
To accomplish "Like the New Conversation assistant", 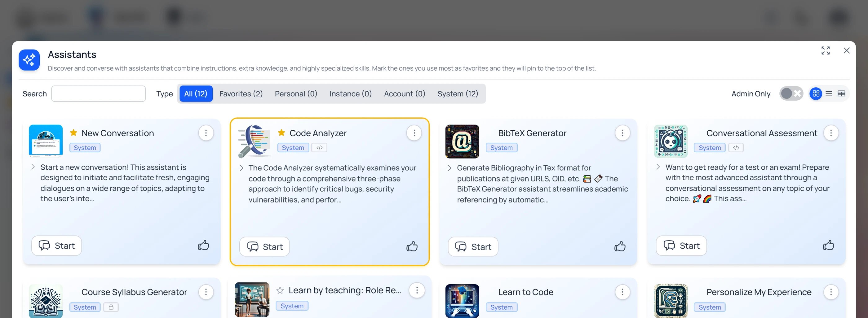I will 204,245.
